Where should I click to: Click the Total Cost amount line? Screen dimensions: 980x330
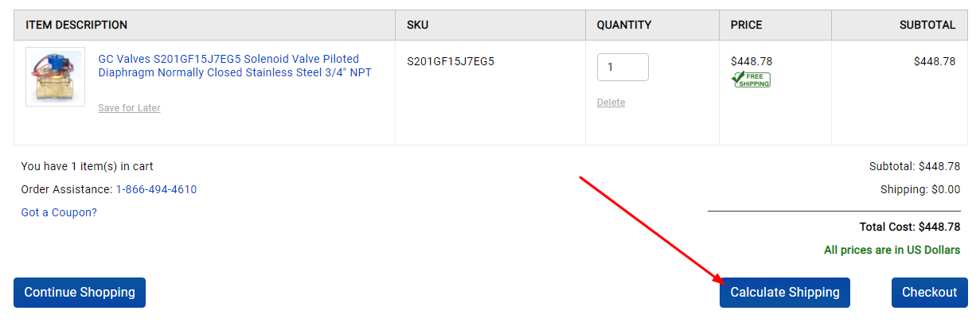coord(909,227)
